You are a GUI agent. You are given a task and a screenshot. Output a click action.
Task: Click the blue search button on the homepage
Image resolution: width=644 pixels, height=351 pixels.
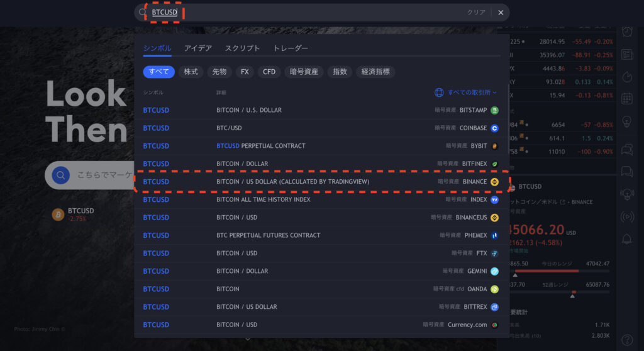tap(61, 175)
